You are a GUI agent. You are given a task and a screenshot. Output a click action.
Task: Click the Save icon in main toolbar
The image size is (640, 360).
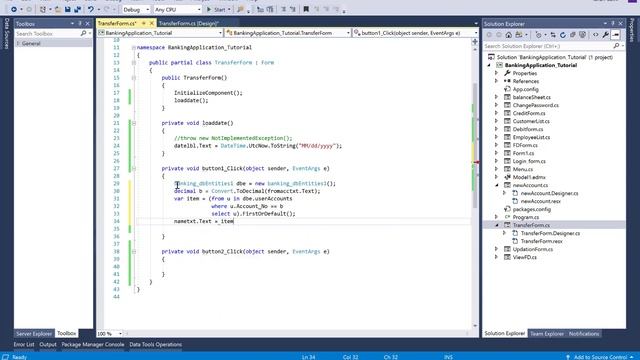[x=68, y=9]
